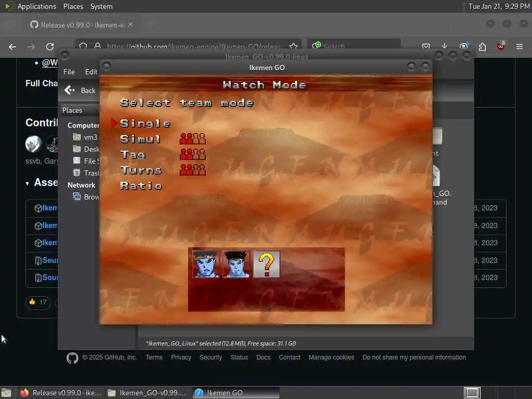Viewport: 532px width, 399px height.
Task: Select Simul team mode
Action: [x=140, y=139]
